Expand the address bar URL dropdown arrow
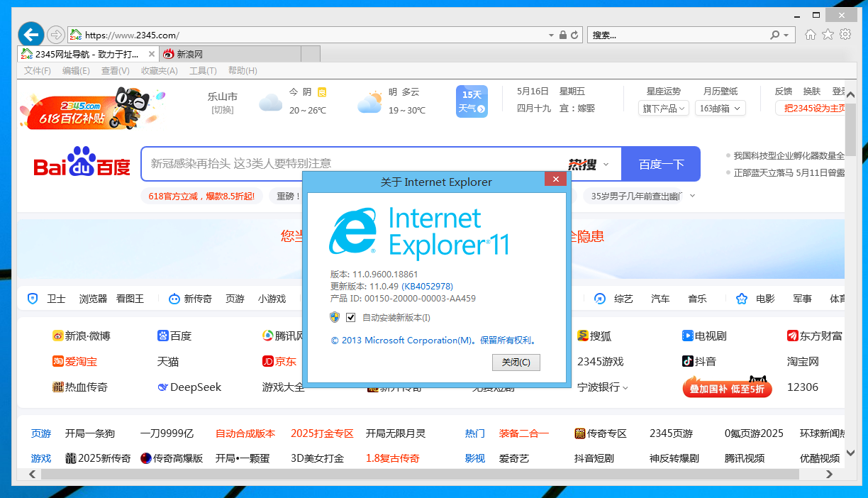Screen dimensions: 868x498 click(x=551, y=35)
